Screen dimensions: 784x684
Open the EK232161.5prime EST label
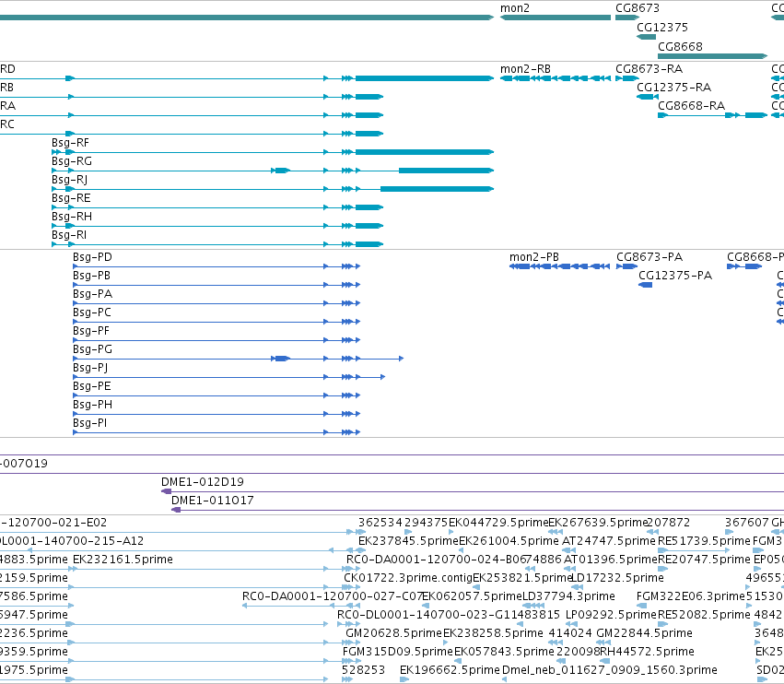123,560
